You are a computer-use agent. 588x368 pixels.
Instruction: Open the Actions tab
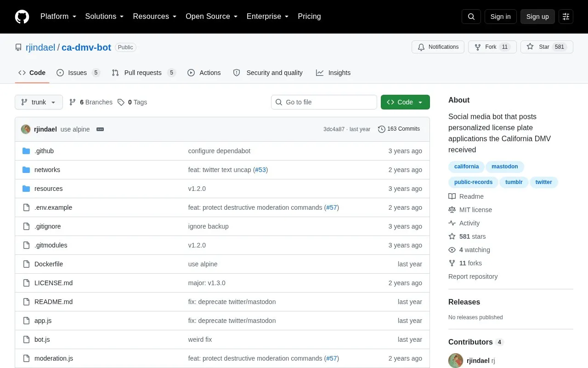click(204, 73)
